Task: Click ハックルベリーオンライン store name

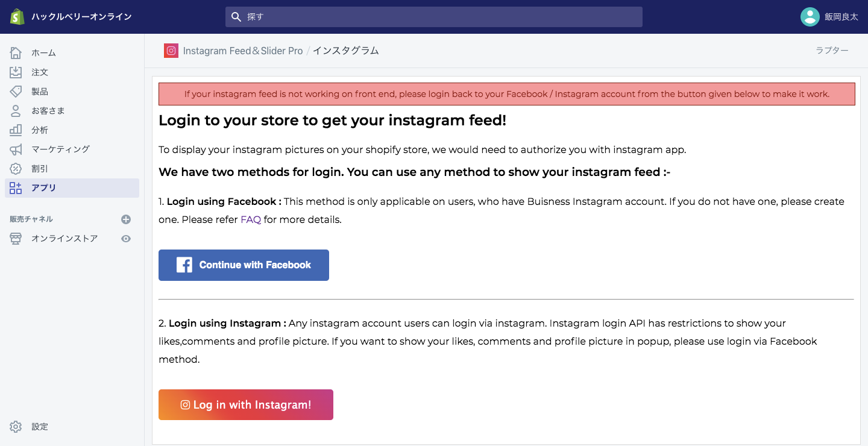Action: coord(81,17)
